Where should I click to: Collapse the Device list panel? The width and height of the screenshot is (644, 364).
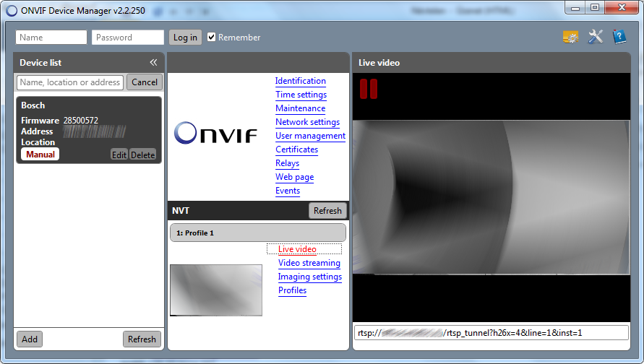coord(153,62)
